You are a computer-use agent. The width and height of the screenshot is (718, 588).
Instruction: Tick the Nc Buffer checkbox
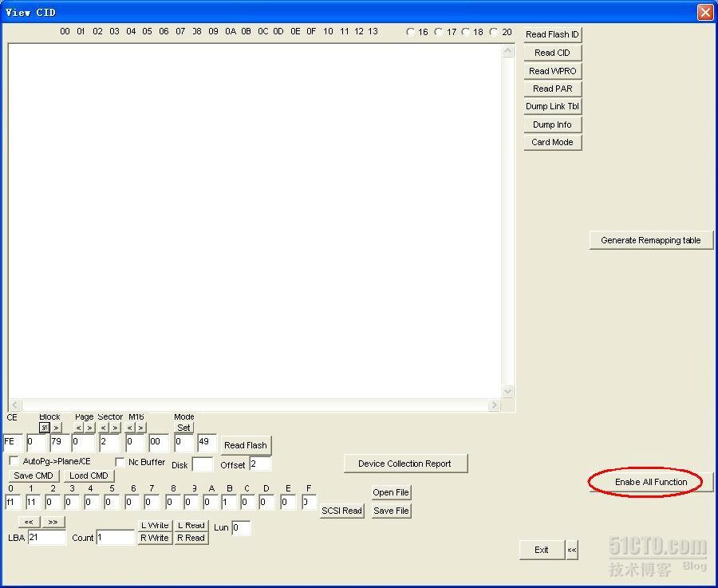tap(120, 461)
